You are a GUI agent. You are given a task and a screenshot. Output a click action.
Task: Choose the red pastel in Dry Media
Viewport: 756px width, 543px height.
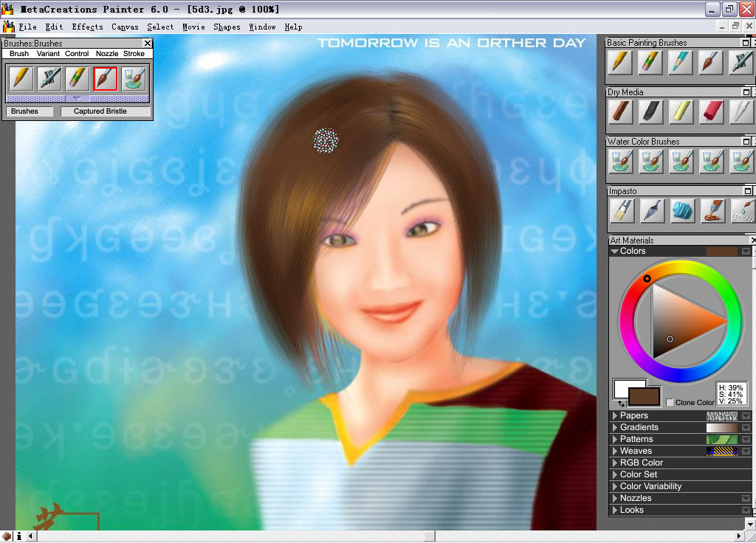(711, 112)
